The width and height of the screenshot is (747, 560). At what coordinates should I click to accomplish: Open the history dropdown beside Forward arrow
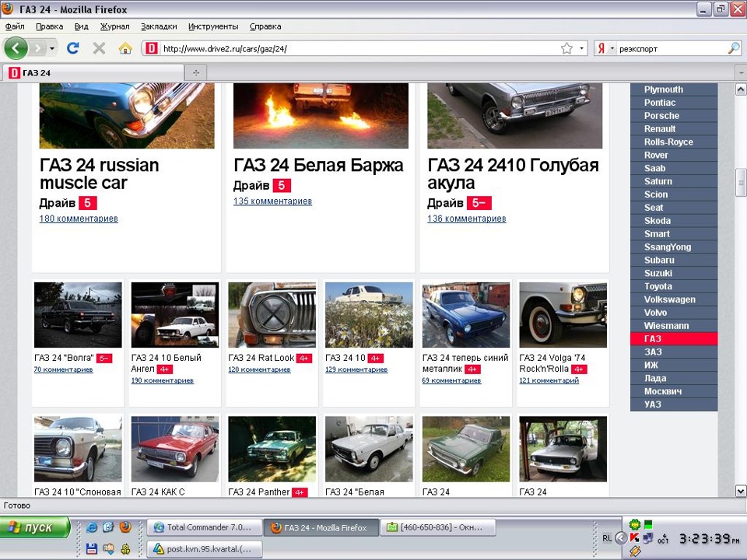pos(52,48)
